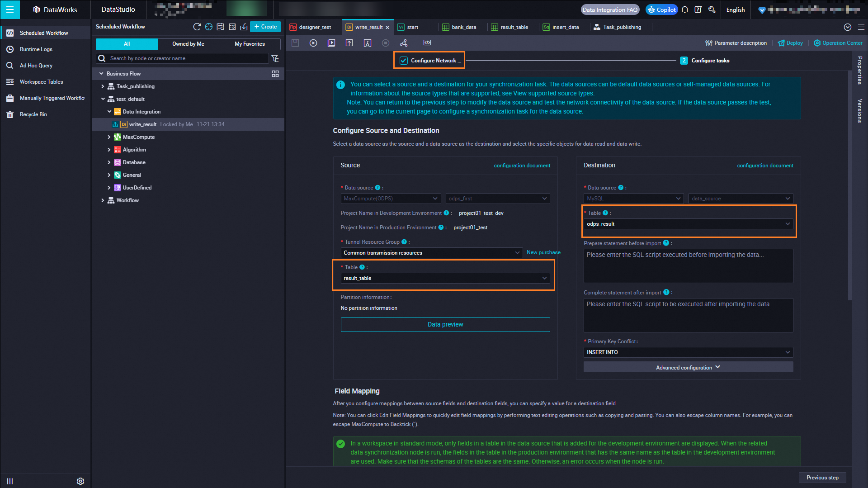Select the My Favorites filter
Viewport: 868px width, 488px height.
[250, 44]
